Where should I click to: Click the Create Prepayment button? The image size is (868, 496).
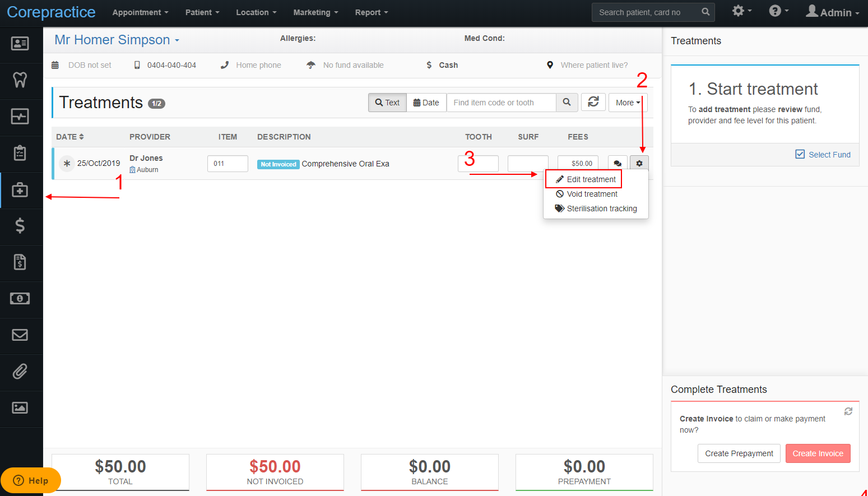pyautogui.click(x=739, y=453)
